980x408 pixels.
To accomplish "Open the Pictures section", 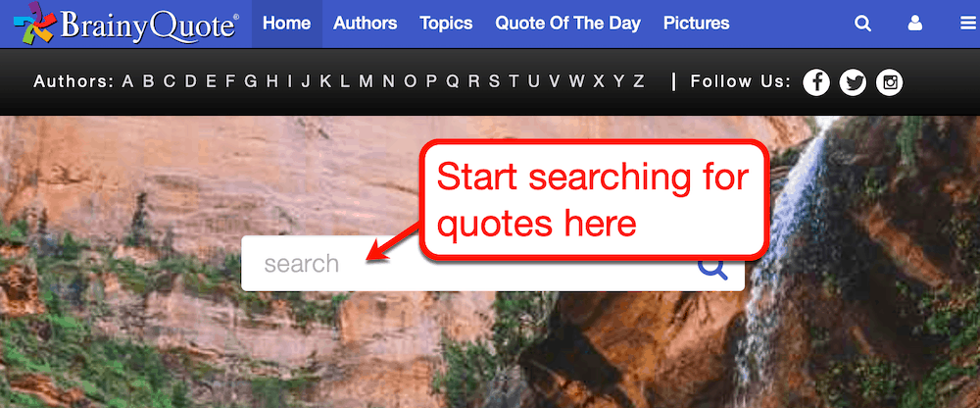I will pyautogui.click(x=696, y=24).
